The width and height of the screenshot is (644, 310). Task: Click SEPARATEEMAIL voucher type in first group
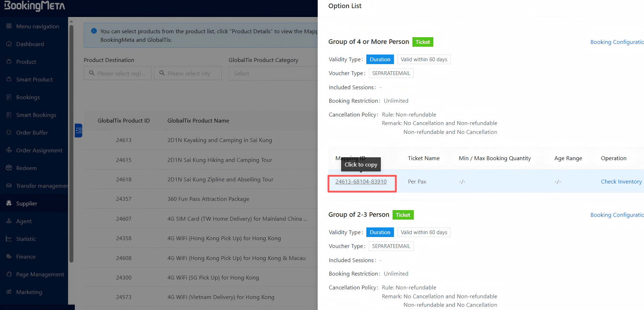click(391, 73)
